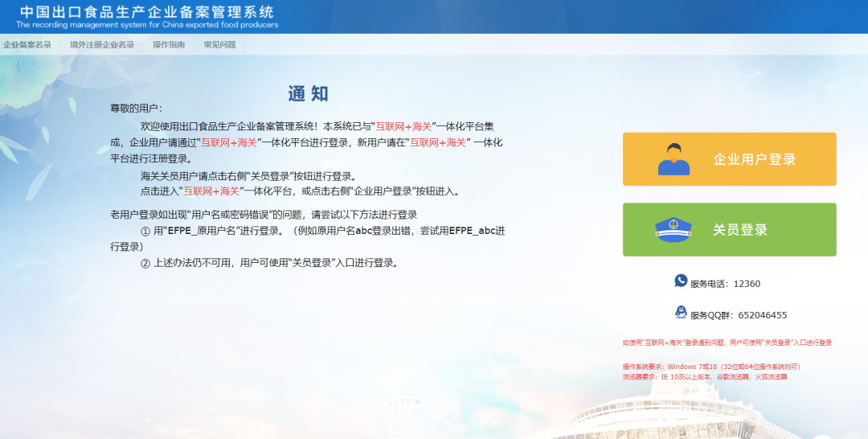Click line starting 海关关员用户请点击右侧
The height and width of the screenshot is (439, 868).
pyautogui.click(x=249, y=176)
